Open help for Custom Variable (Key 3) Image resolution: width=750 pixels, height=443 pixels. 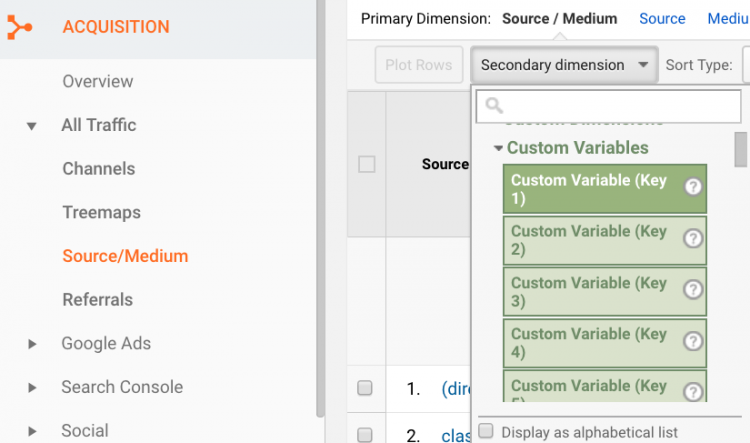pyautogui.click(x=693, y=290)
